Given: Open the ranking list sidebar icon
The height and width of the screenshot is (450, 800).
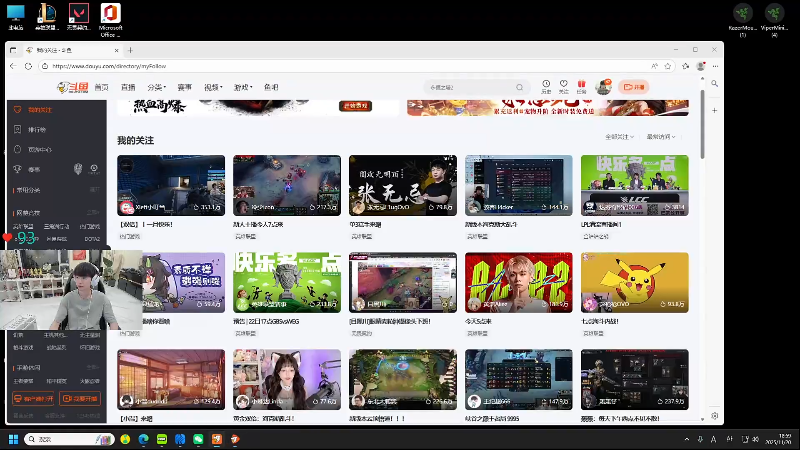Looking at the screenshot, I should [17, 130].
